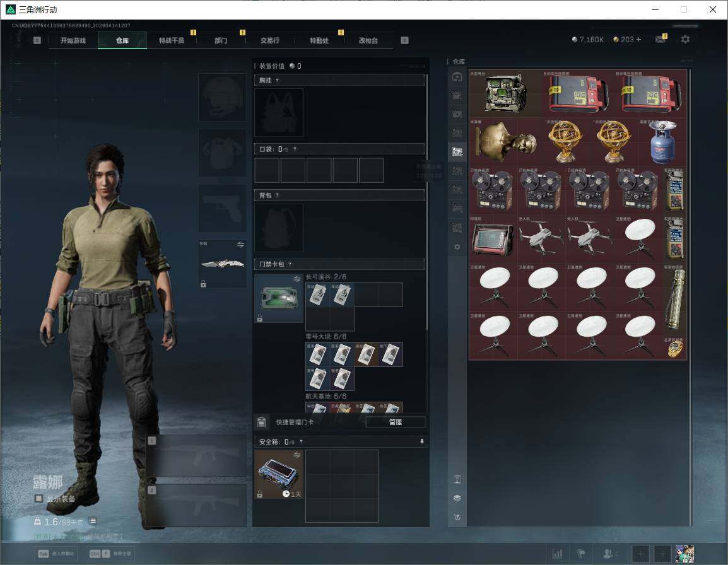The width and height of the screenshot is (728, 565).
Task: Select the blue gas canister stove item
Action: click(662, 141)
